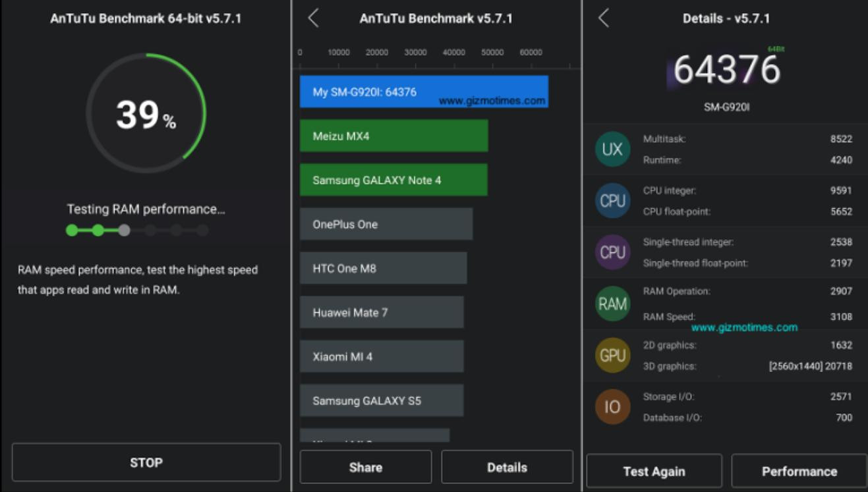
Task: Select the My SM-G920I: 64376 bar
Action: pyautogui.click(x=424, y=92)
